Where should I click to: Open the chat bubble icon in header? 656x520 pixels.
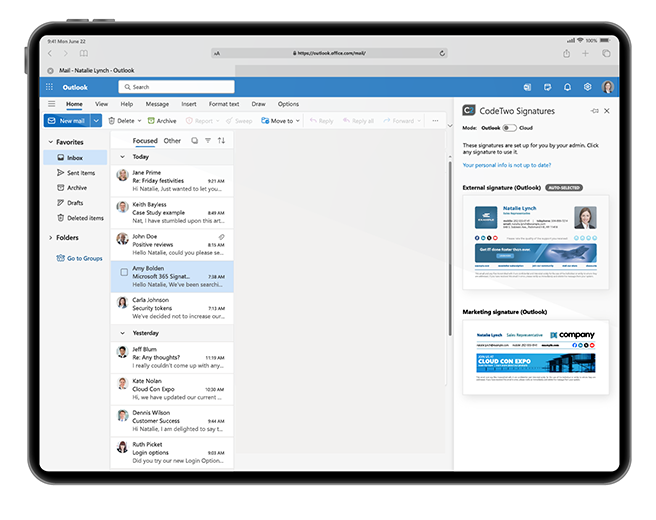tap(547, 87)
